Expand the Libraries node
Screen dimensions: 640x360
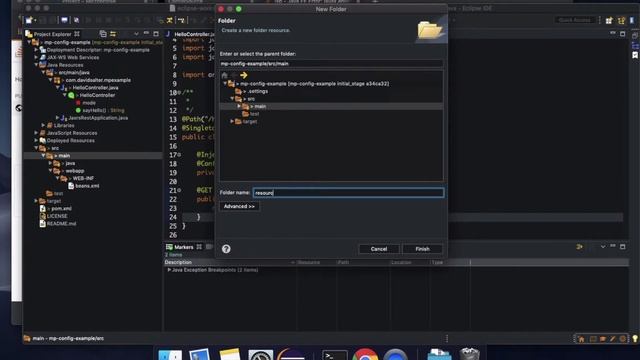point(43,125)
